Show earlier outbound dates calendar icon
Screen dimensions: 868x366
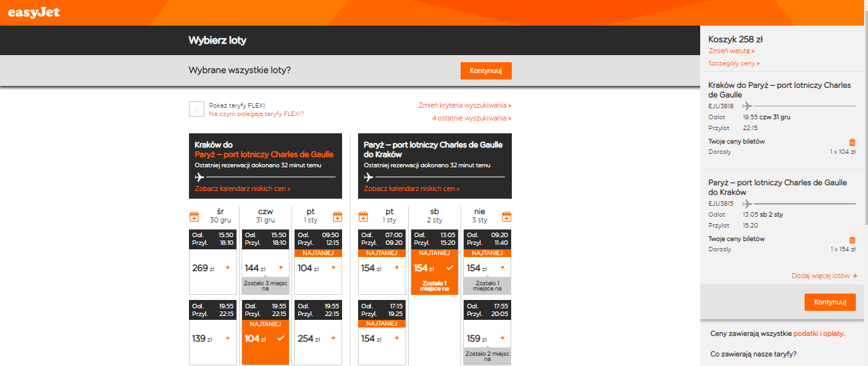tap(194, 216)
